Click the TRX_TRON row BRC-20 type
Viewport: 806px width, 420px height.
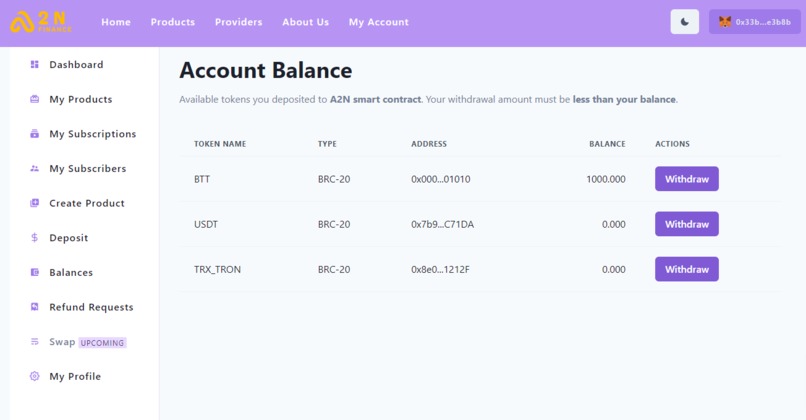click(334, 269)
